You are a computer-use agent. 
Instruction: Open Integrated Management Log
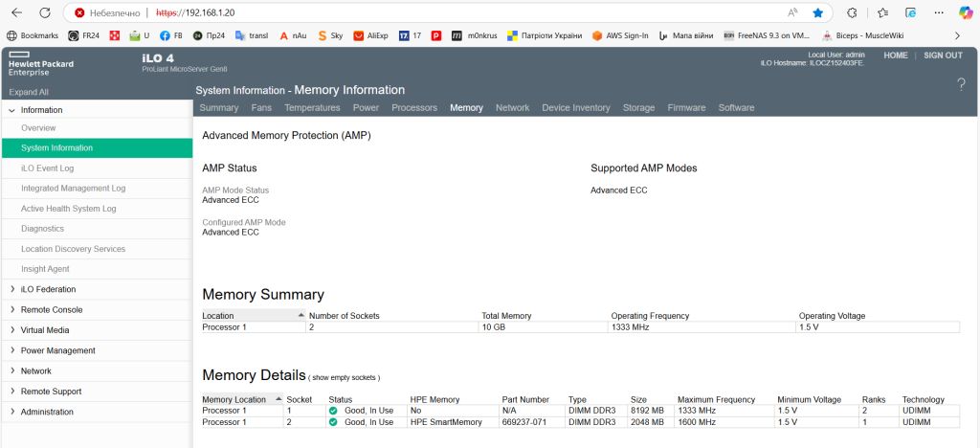tap(73, 188)
